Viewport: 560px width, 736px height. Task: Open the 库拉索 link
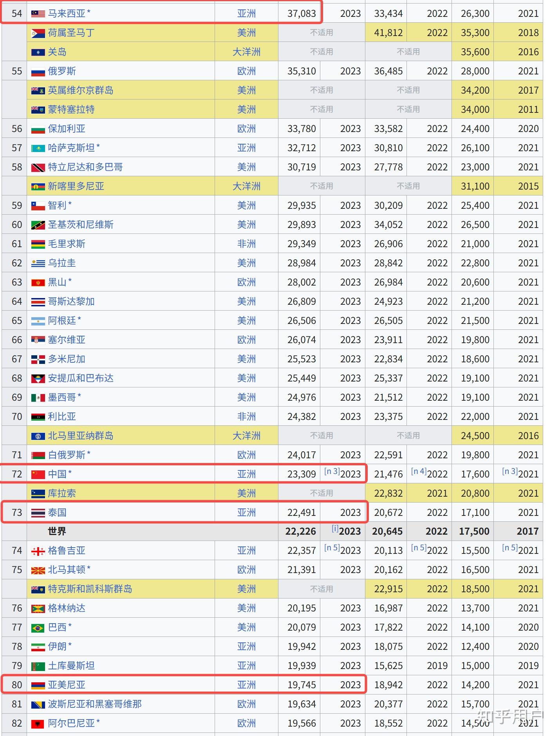point(62,494)
